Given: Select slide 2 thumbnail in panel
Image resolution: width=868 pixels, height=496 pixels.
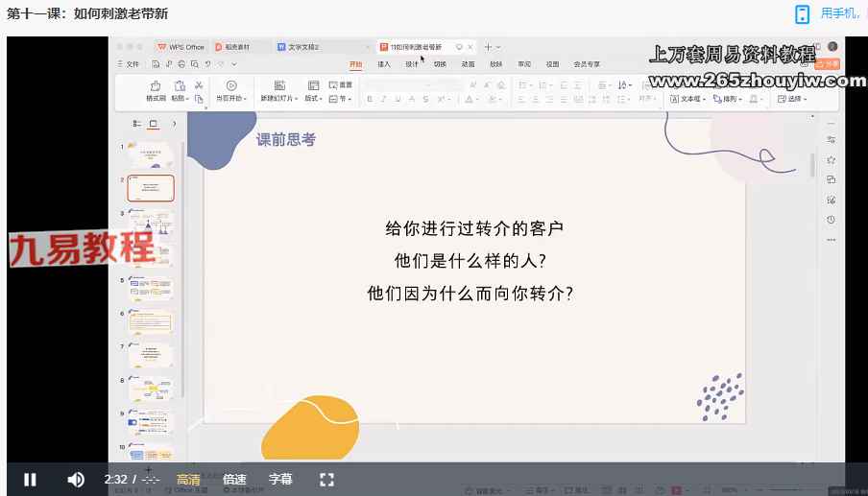Looking at the screenshot, I should 152,187.
